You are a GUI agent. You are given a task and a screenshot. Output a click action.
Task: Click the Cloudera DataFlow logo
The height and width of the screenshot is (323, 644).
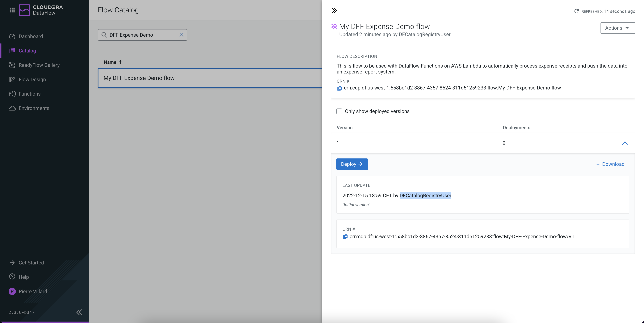click(41, 10)
